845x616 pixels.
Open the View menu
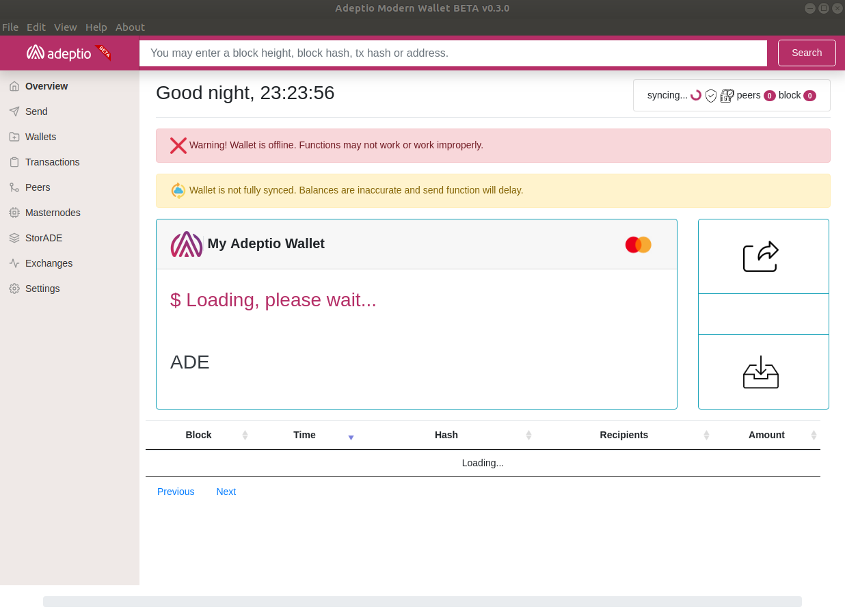(66, 27)
